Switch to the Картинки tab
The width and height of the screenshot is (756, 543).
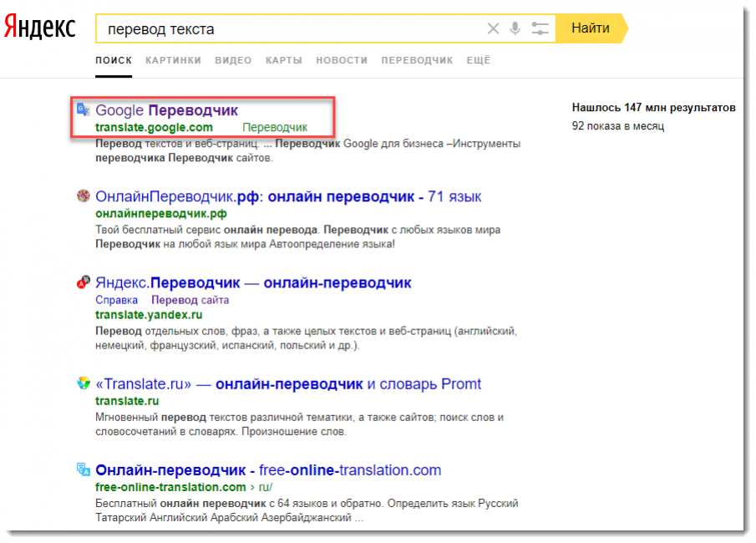pyautogui.click(x=174, y=60)
